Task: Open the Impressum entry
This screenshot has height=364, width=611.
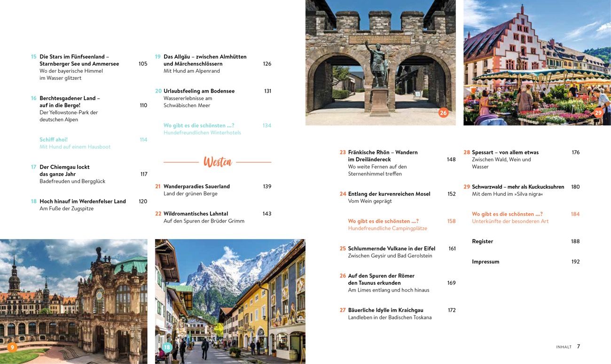Action: 485,262
